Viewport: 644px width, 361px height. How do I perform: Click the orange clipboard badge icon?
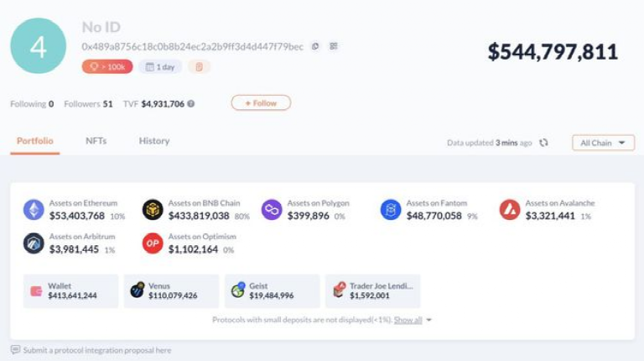tap(200, 66)
